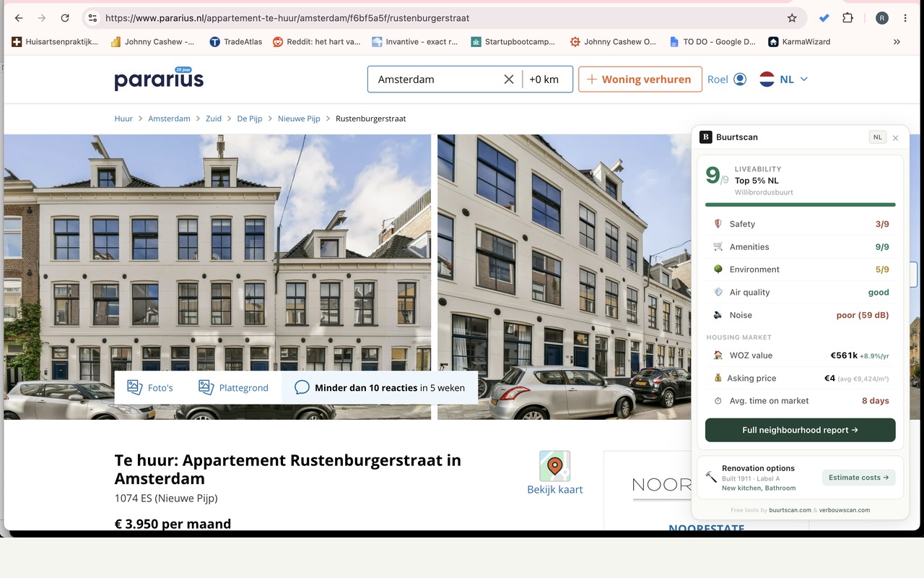Click the Asking price money bag icon
924x578 pixels.
pyautogui.click(x=718, y=378)
